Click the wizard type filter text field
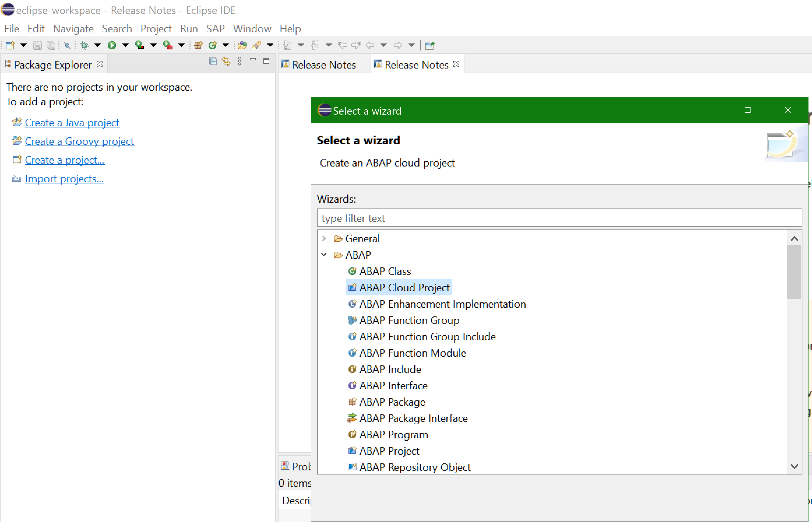This screenshot has height=522, width=812. point(559,218)
